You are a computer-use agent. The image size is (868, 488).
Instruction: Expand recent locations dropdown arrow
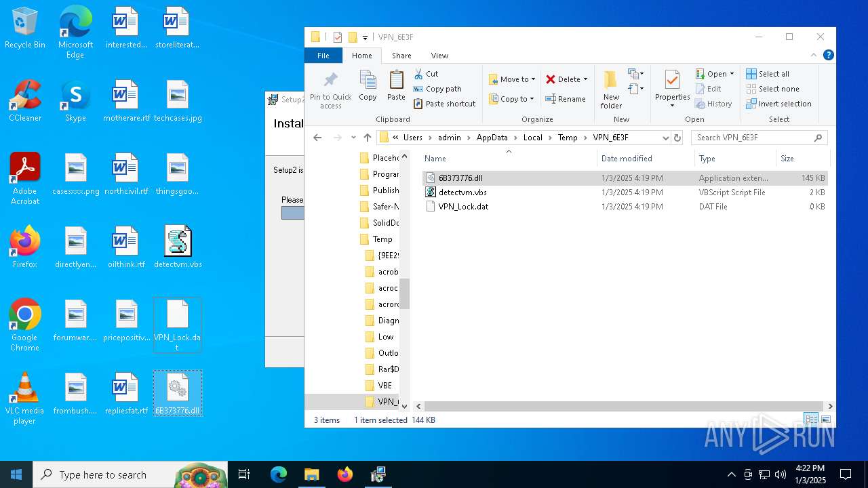[353, 138]
